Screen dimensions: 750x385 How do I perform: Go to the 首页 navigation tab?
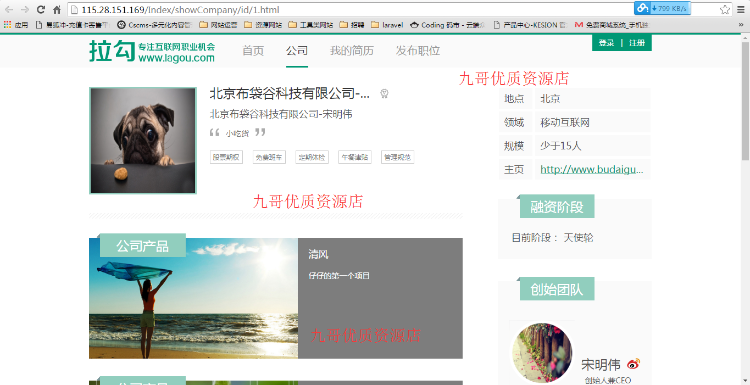tap(253, 51)
